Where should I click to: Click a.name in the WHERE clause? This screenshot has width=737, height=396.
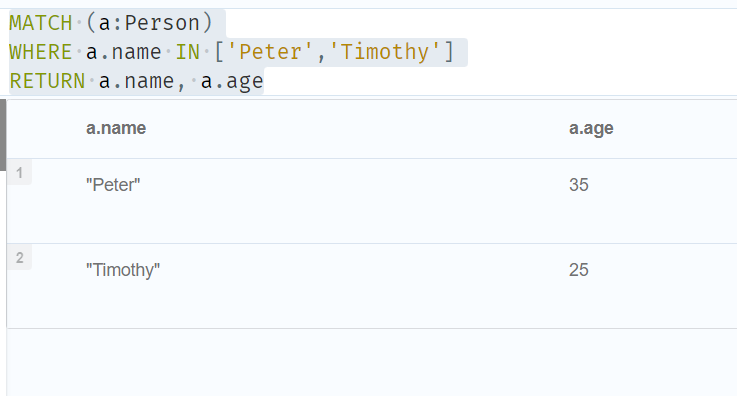click(124, 52)
